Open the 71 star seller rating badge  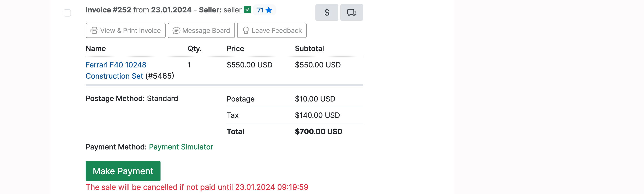pyautogui.click(x=264, y=10)
